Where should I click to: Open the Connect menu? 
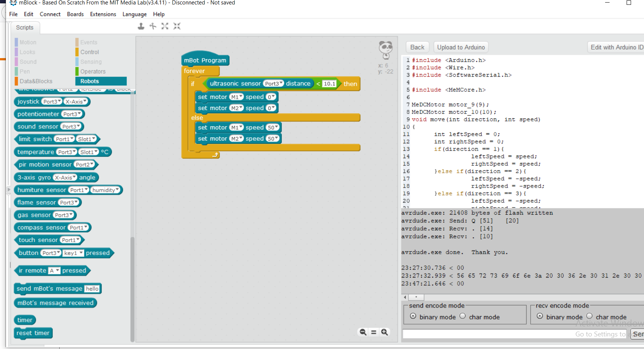[x=50, y=14]
